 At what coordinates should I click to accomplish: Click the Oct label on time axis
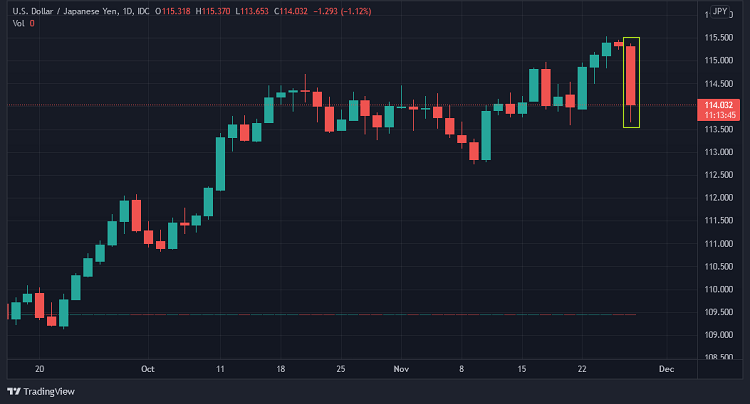[148, 368]
